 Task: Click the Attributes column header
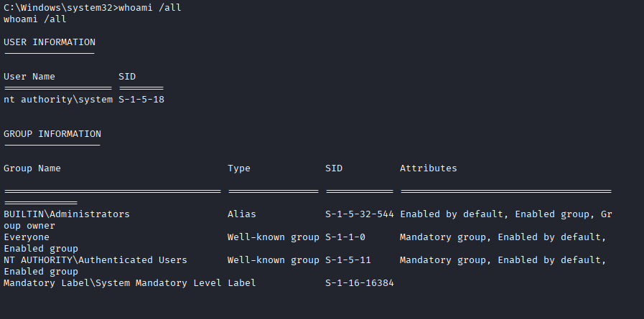429,168
